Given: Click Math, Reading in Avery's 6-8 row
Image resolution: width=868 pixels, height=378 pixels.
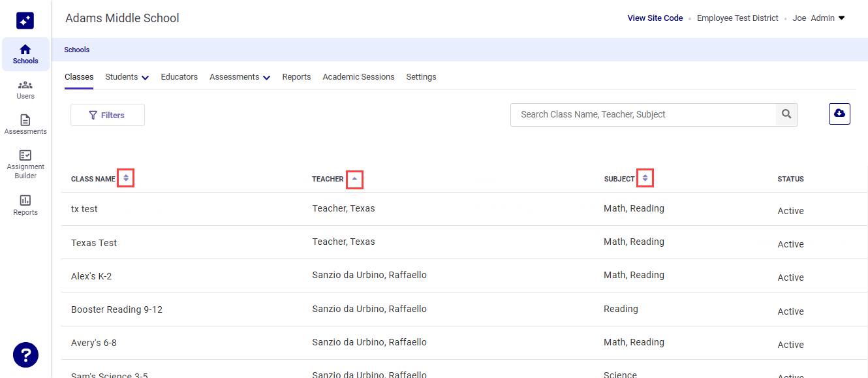Looking at the screenshot, I should 634,342.
